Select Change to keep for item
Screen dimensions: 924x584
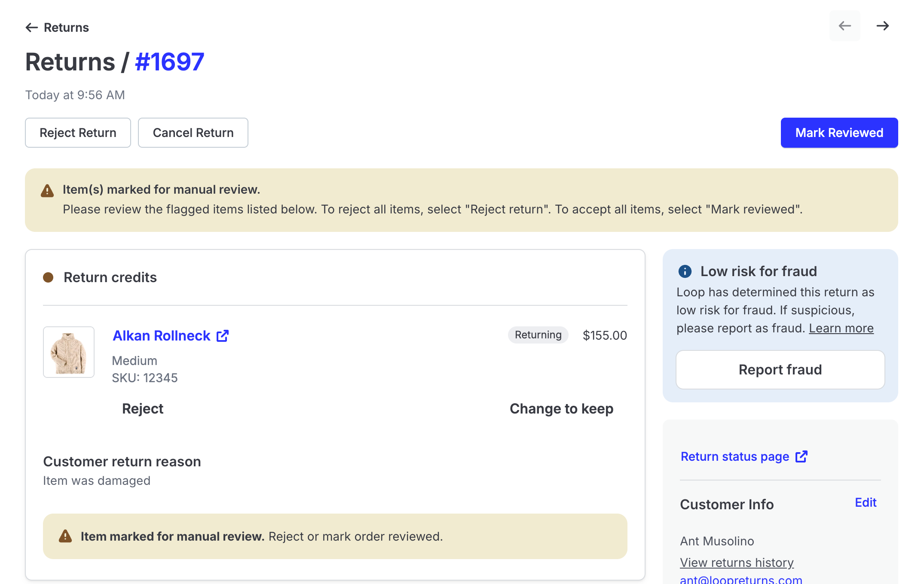pyautogui.click(x=561, y=409)
